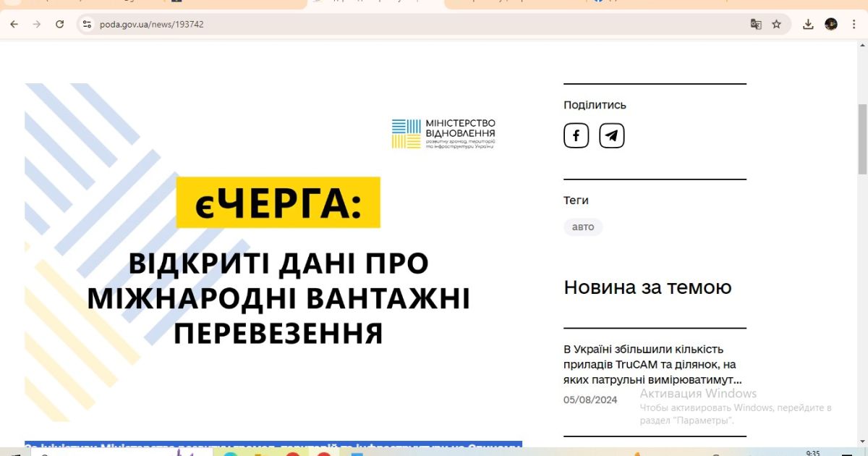Open the Chrome profile avatar

pos(831,24)
